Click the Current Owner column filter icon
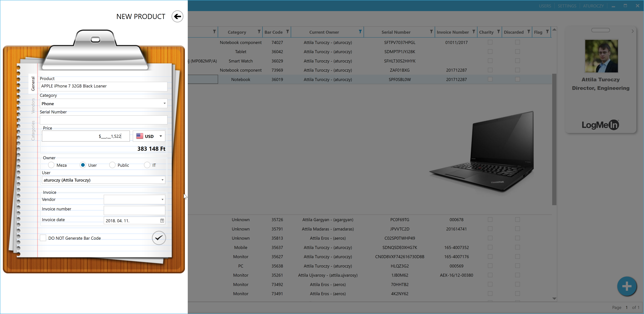The image size is (644, 314). [x=360, y=32]
